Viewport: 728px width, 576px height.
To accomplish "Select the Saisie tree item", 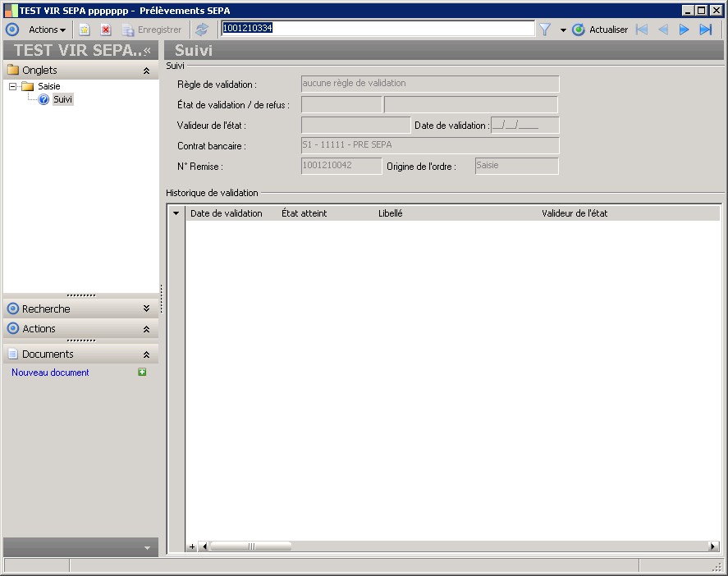I will pyautogui.click(x=48, y=86).
